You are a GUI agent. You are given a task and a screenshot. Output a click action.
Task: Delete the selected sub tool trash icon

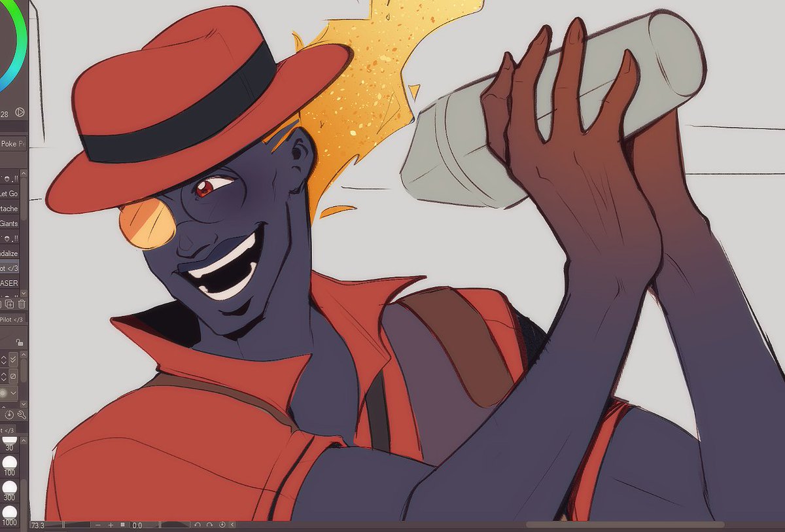coord(22,304)
